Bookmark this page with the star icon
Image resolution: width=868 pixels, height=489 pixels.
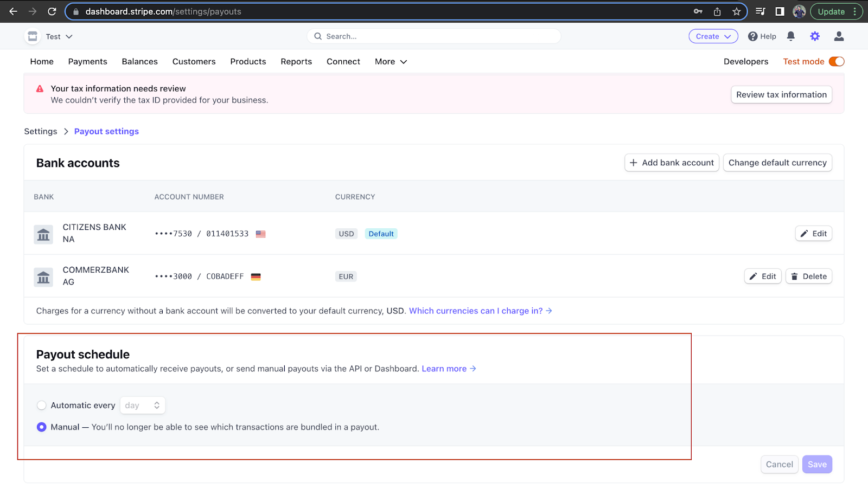736,11
